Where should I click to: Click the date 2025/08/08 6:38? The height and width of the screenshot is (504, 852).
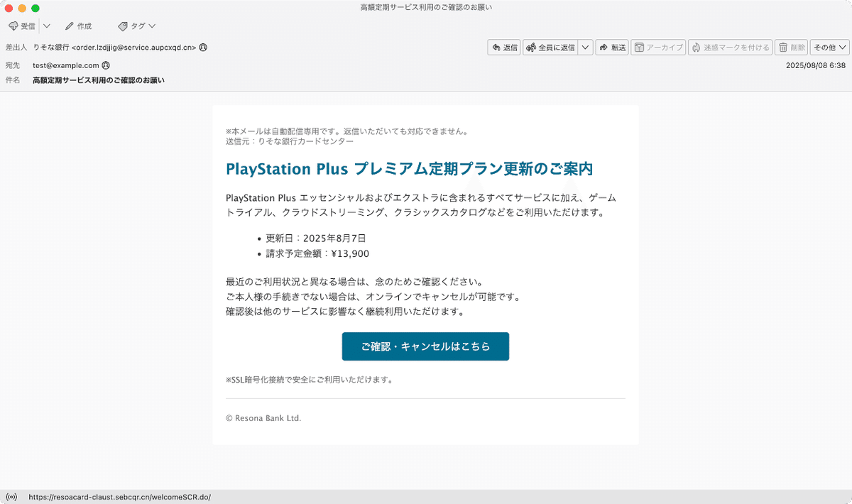point(816,65)
